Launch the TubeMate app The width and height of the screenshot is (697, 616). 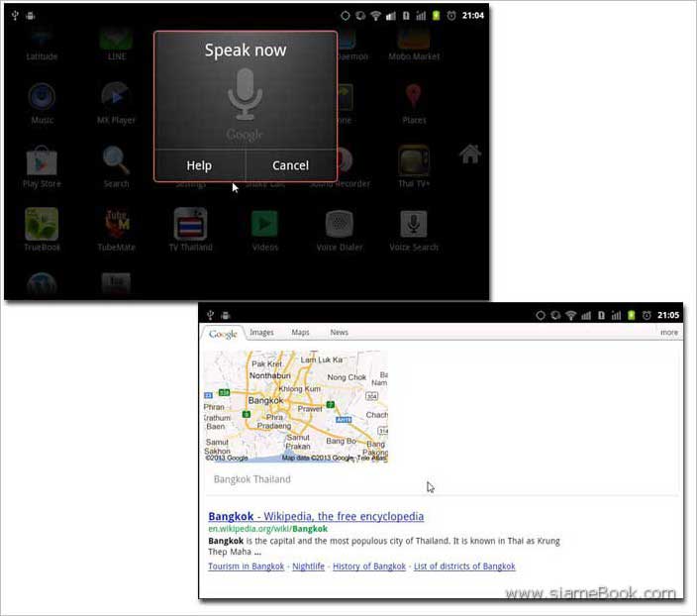click(116, 230)
